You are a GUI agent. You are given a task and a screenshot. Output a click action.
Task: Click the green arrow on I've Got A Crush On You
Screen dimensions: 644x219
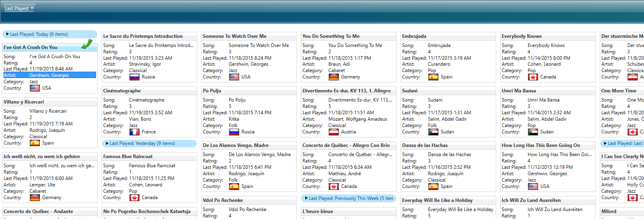point(87,44)
